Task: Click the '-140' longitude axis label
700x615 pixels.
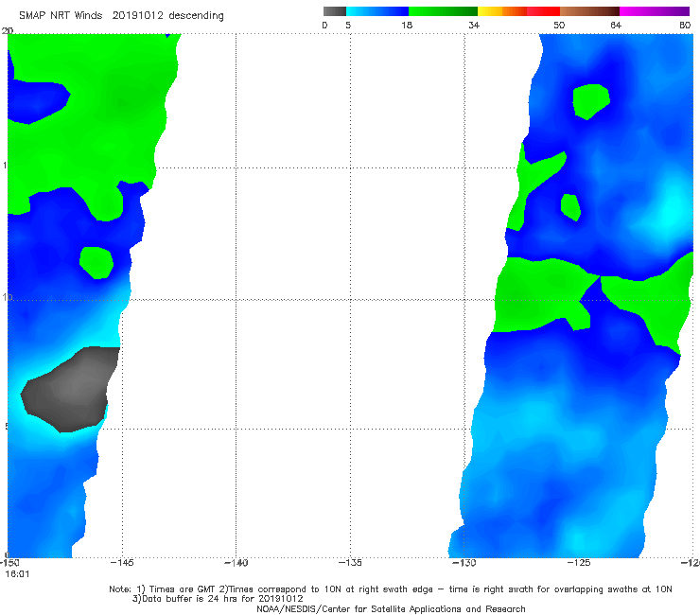Action: [x=236, y=563]
